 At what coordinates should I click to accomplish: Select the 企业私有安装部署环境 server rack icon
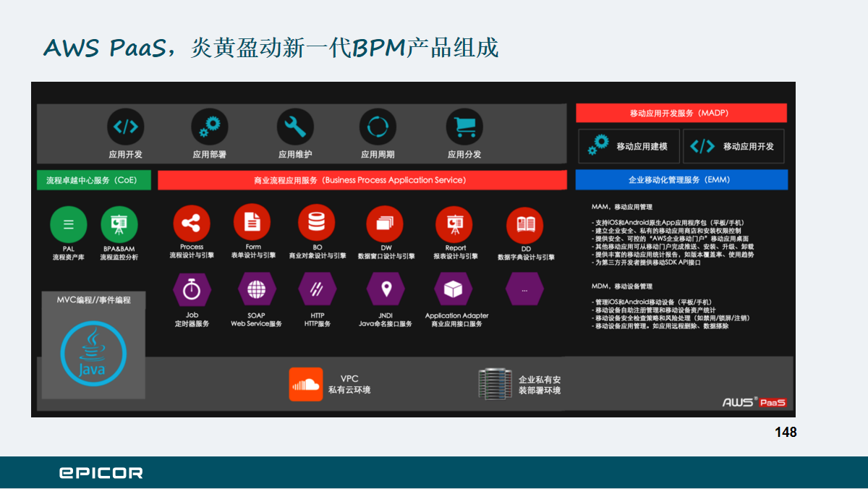495,384
